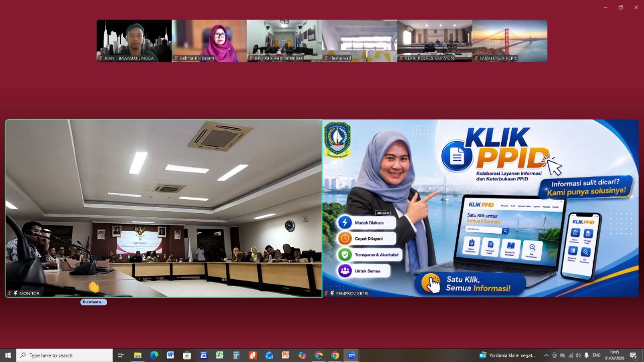Select the riesna wati video thumbnail

tap(359, 41)
